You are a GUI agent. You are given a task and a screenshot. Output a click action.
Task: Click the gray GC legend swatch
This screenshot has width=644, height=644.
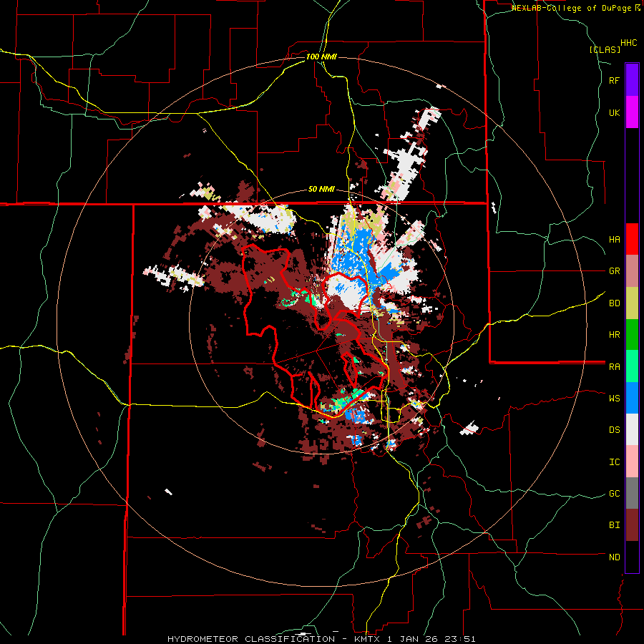tap(632, 493)
